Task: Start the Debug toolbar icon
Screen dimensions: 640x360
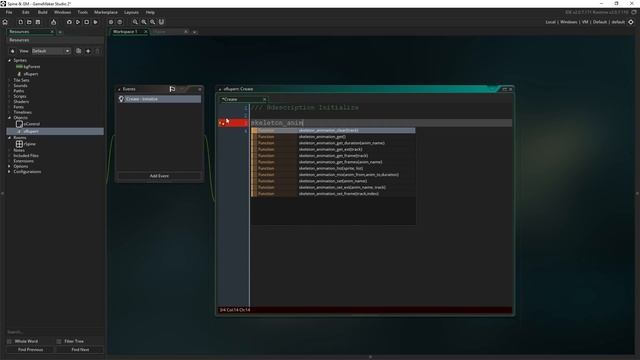Action: 69,22
